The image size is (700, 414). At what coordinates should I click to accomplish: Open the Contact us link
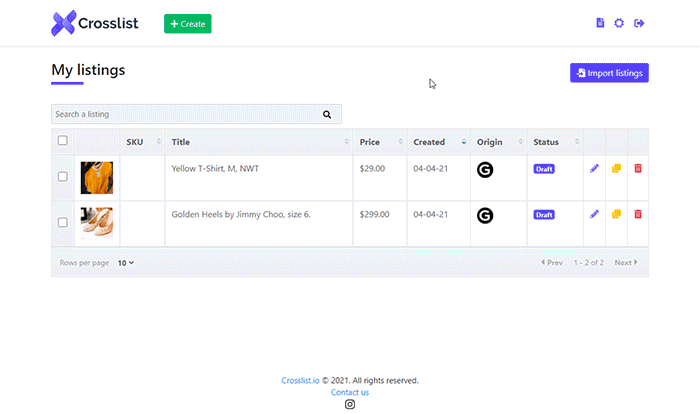pyautogui.click(x=350, y=392)
